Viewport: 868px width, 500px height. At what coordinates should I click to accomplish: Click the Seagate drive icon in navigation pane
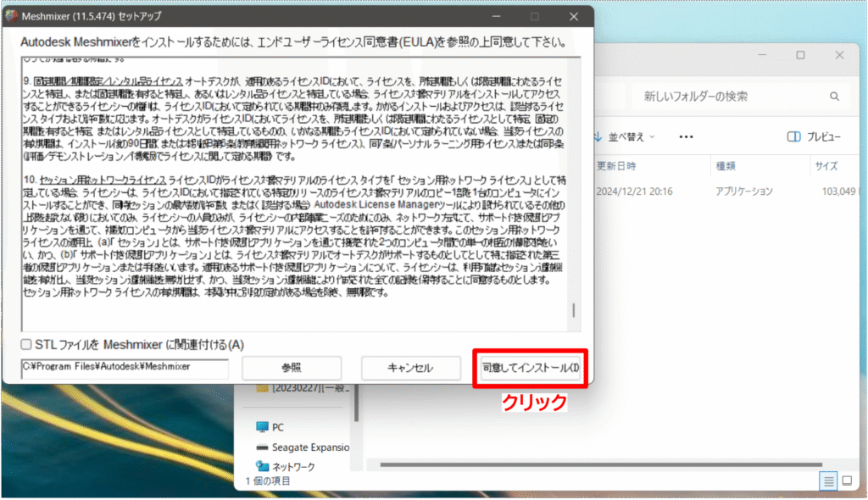262,447
